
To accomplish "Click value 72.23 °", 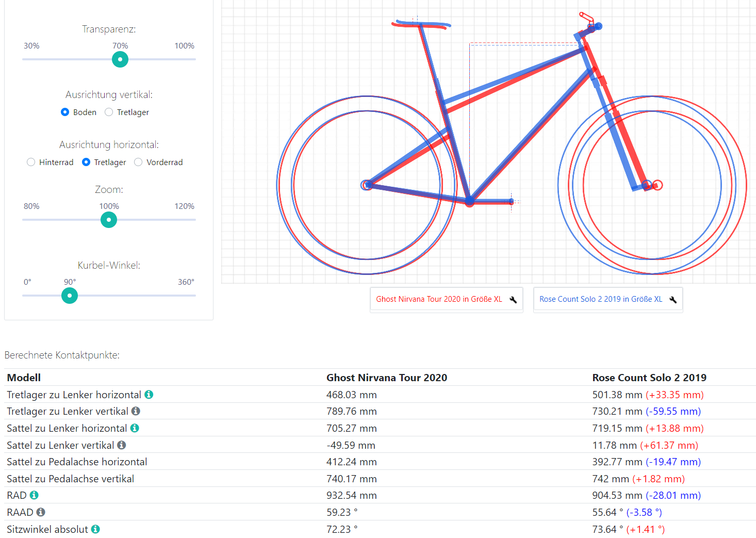I will point(342,529).
